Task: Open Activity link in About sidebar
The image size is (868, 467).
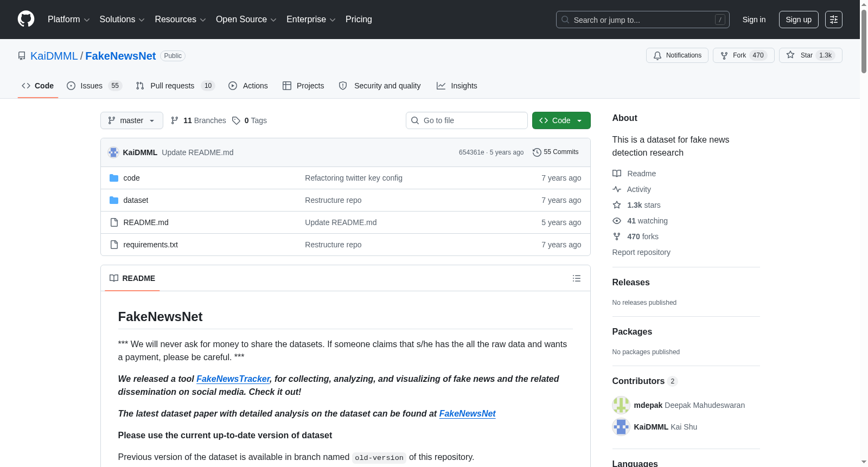Action: click(x=632, y=189)
